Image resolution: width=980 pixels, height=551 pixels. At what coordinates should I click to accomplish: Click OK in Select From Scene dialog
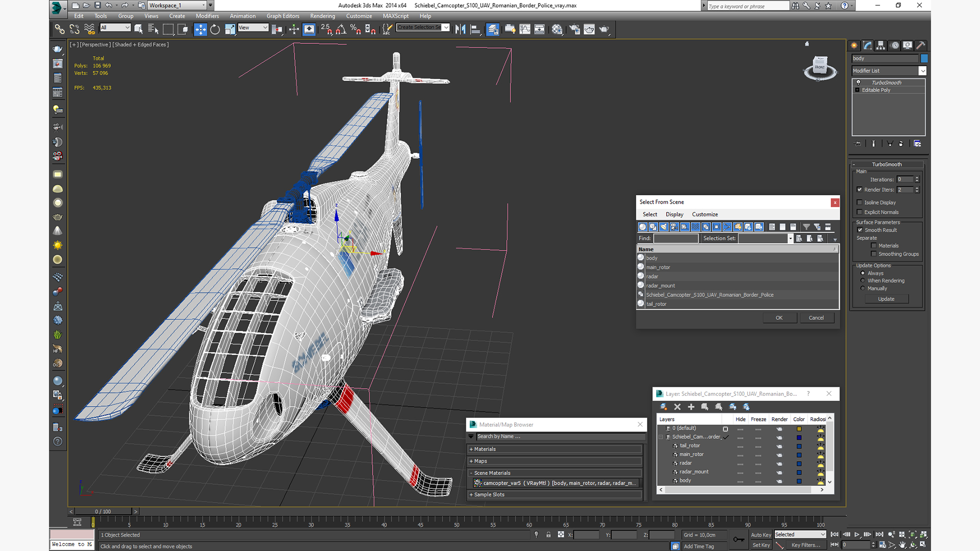tap(779, 318)
